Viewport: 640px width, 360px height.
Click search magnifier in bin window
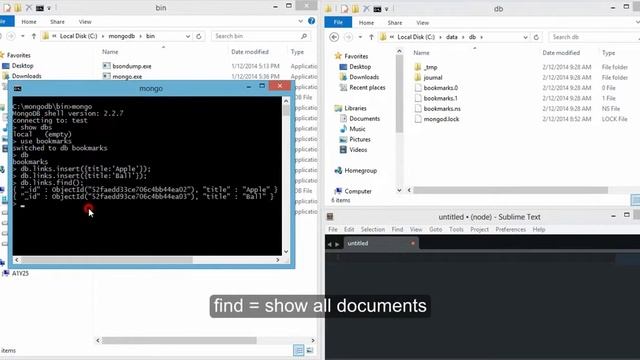tap(304, 36)
